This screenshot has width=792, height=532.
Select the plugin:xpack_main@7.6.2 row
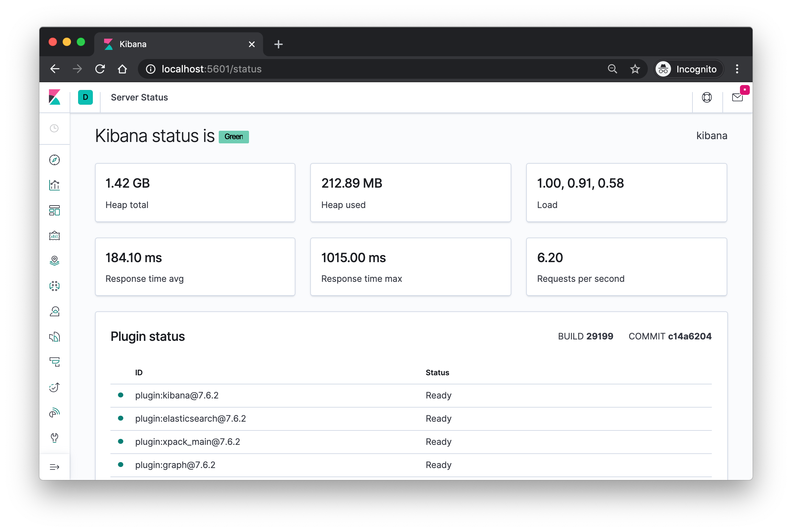411,442
